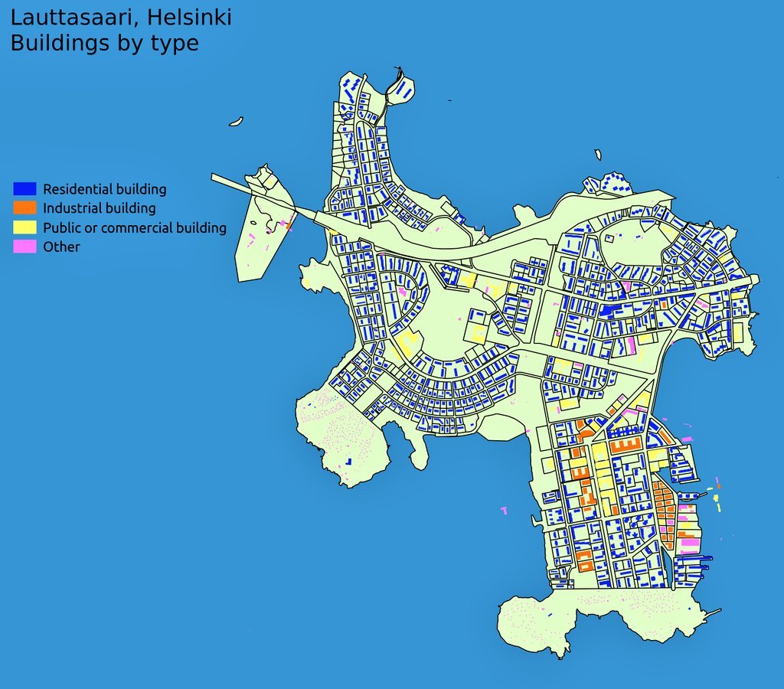Screen dimensions: 784x689
Task: Select the 'Residential building' legend label
Action: [x=104, y=189]
